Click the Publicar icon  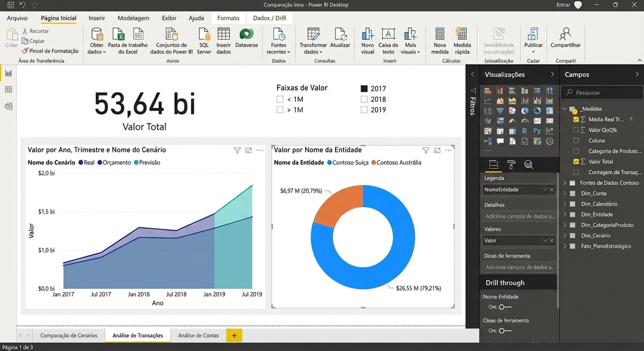click(x=533, y=35)
